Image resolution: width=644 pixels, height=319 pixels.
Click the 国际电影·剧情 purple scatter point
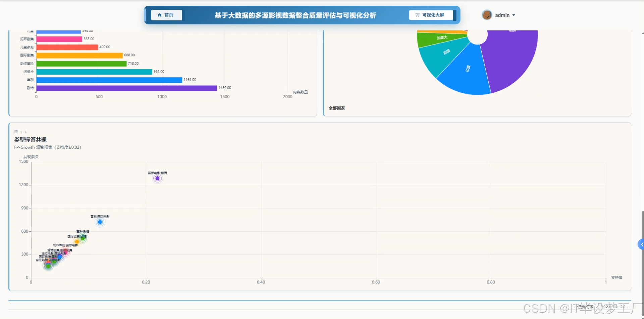click(x=157, y=178)
